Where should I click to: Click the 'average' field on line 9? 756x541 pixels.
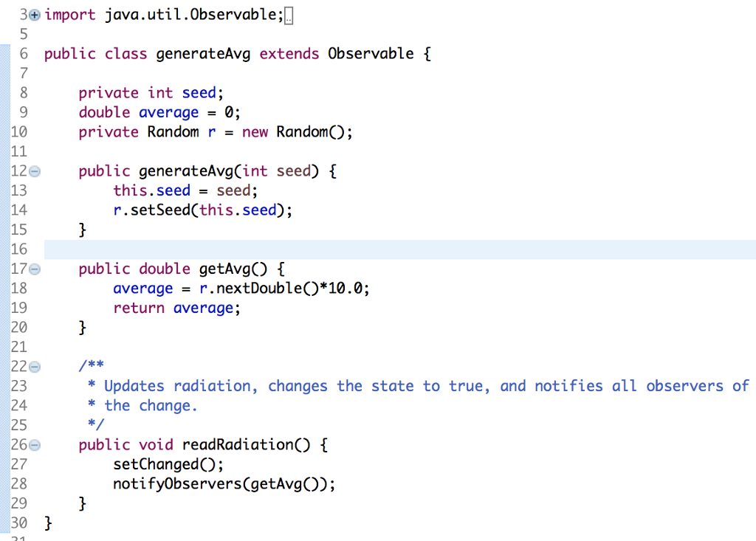coord(168,112)
